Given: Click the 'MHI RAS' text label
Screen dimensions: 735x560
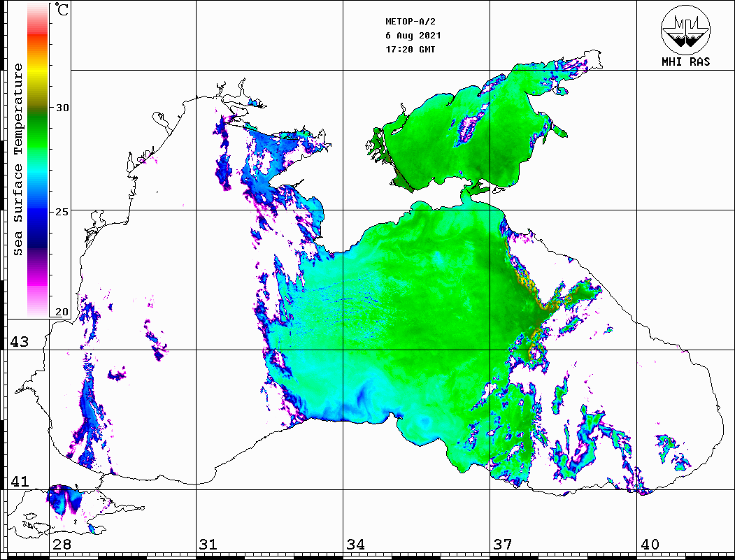Looking at the screenshot, I should pyautogui.click(x=685, y=62).
